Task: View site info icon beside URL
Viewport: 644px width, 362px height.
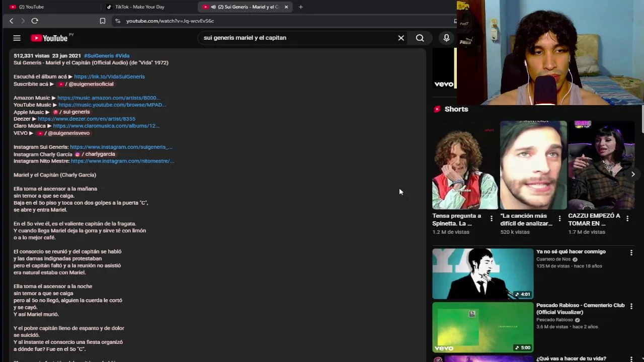Action: tap(118, 21)
